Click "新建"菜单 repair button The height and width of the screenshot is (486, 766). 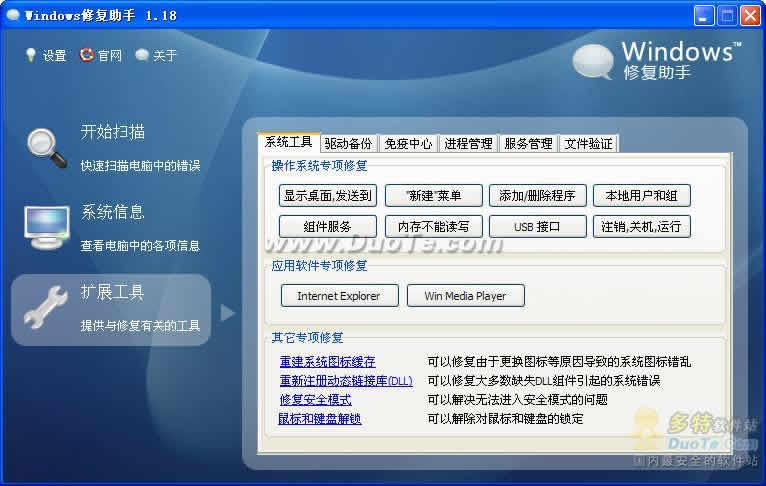[434, 196]
